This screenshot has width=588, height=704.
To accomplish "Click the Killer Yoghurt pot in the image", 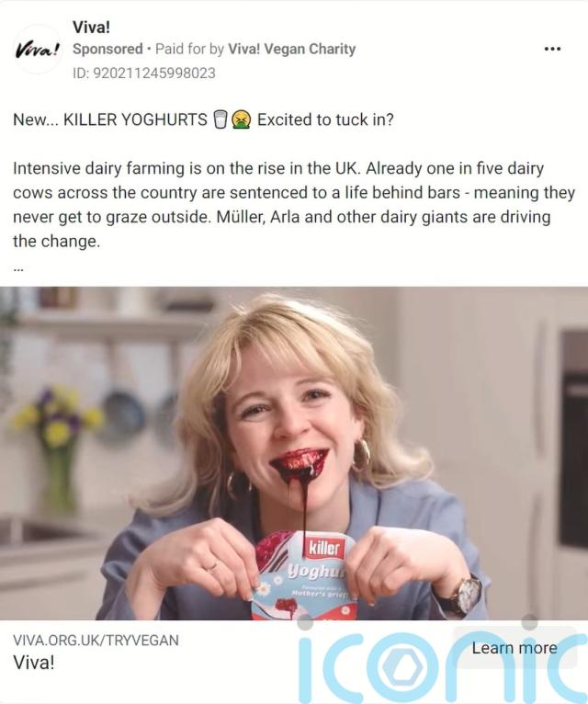I will tap(306, 574).
